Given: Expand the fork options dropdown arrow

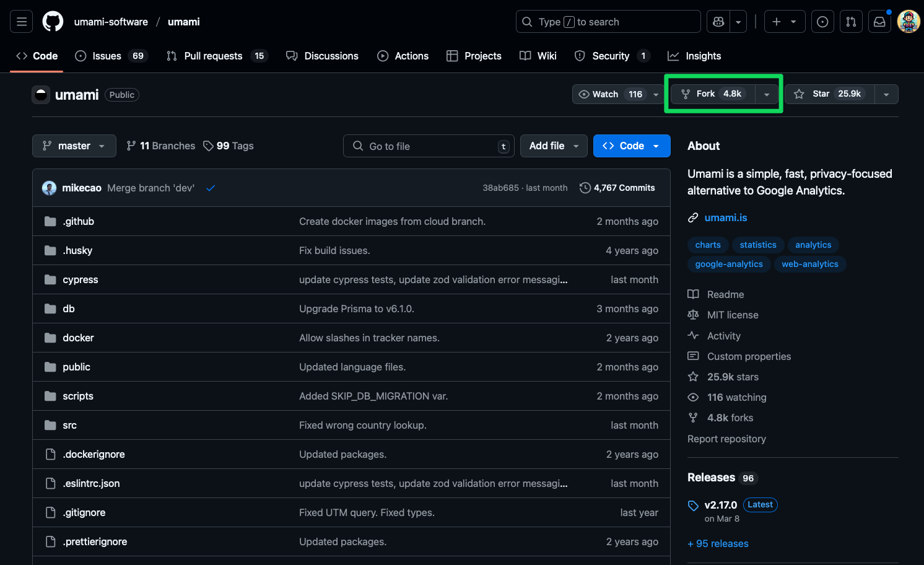Looking at the screenshot, I should click(x=767, y=94).
